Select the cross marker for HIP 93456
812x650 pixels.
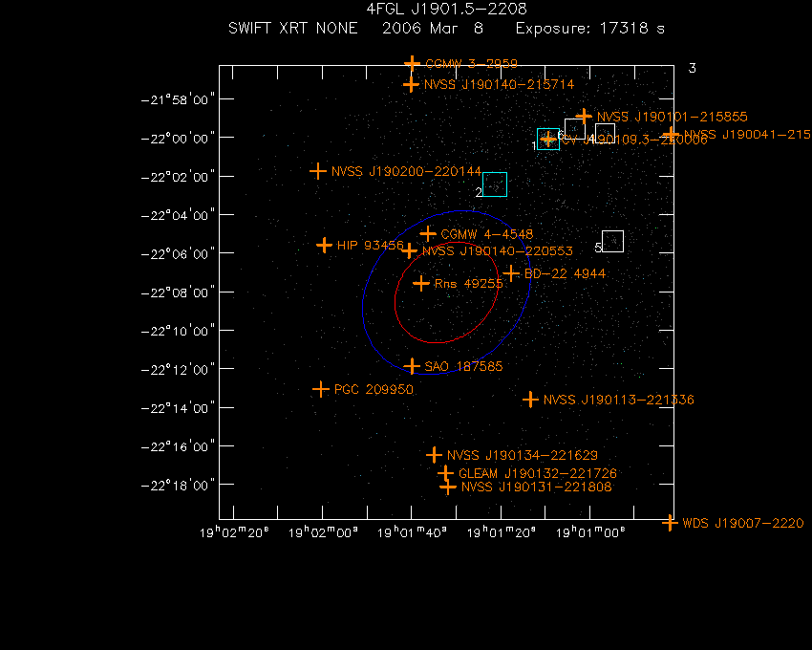324,245
